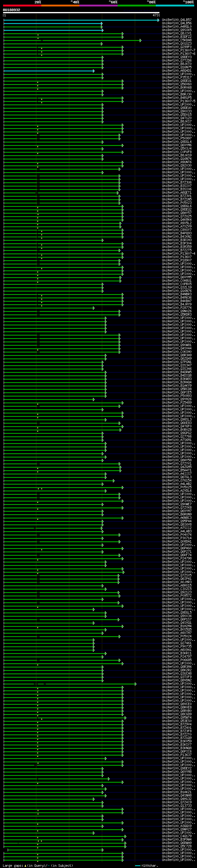The height and width of the screenshot is (868, 197).
Task: Click the UniRef100_B4NBR3 label
Action: click(177, 294)
